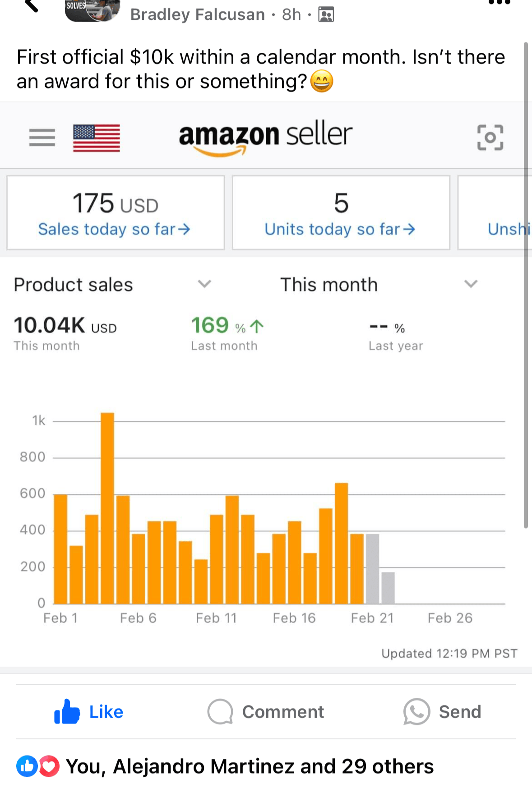Tap the back arrow icon
This screenshot has height=798, width=532.
pos(31,5)
